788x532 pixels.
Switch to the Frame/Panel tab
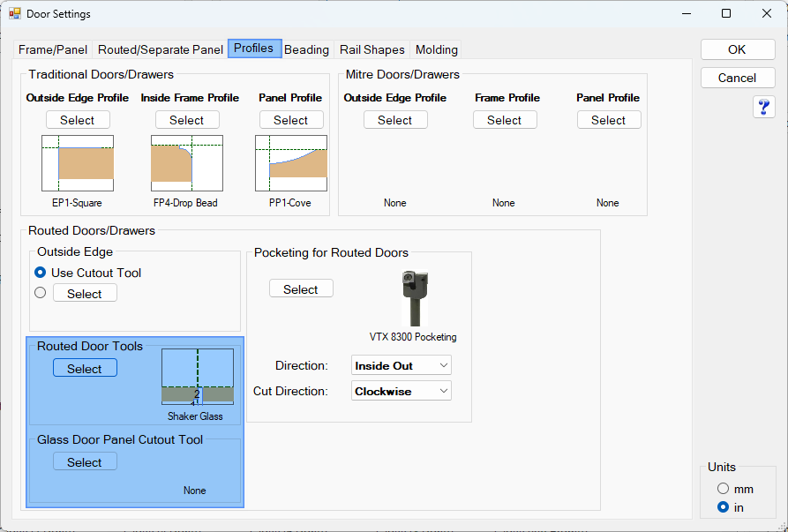(53, 49)
